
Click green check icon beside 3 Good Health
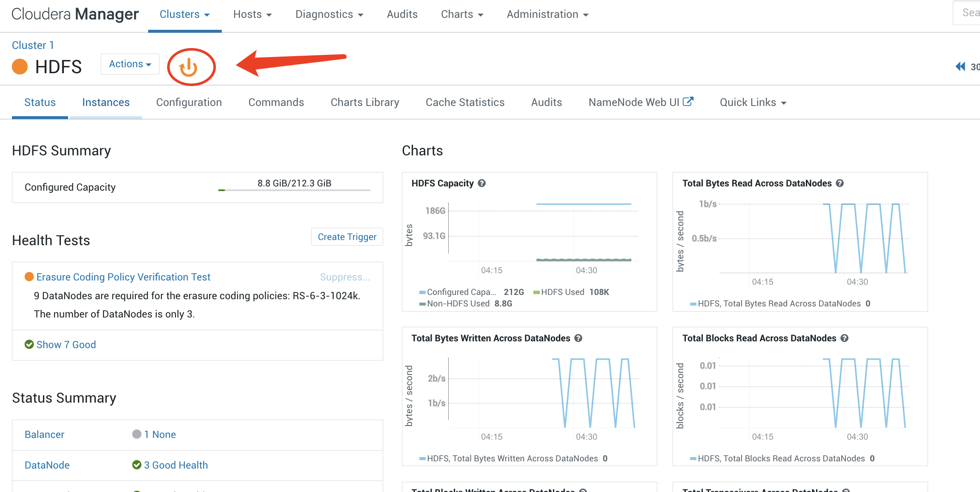pos(137,465)
